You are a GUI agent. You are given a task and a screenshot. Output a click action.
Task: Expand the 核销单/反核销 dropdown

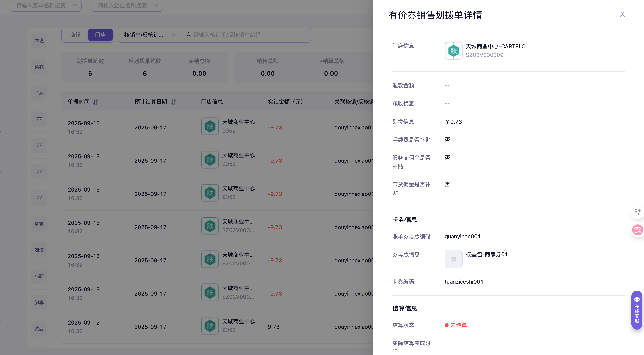click(149, 35)
